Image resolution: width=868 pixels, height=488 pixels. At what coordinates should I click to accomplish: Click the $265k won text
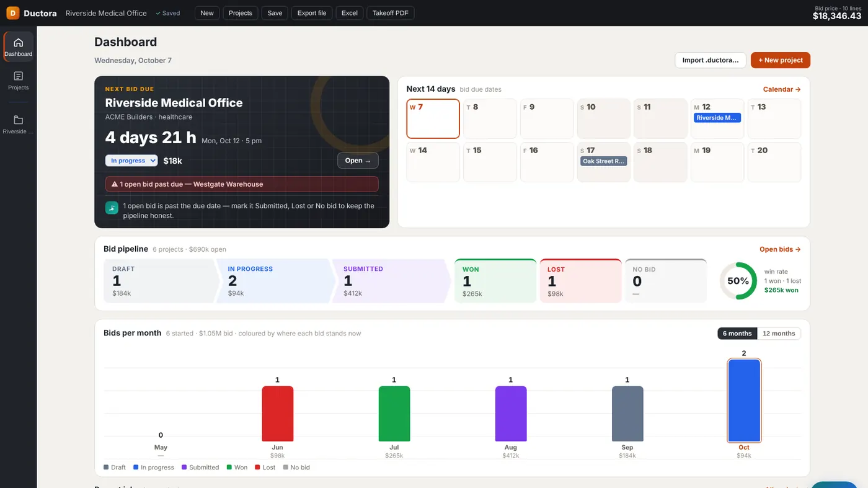(x=781, y=290)
